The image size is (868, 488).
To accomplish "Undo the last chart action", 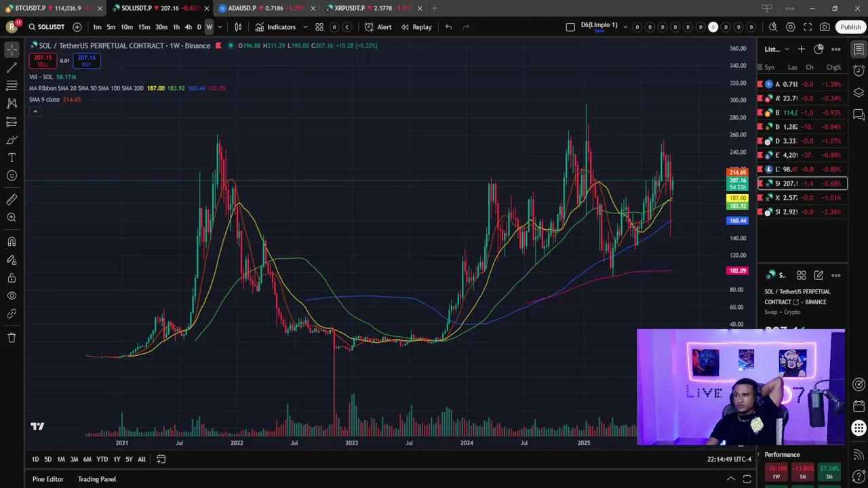I will [x=448, y=27].
